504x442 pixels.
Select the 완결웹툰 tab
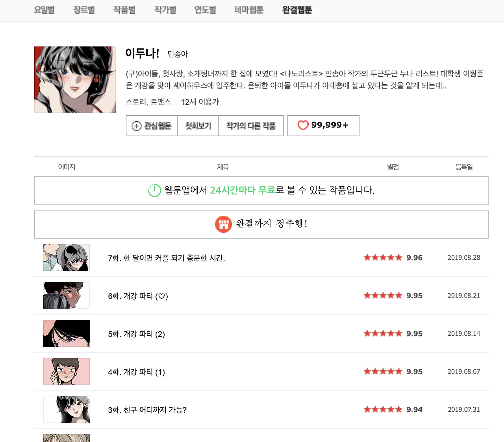pyautogui.click(x=297, y=10)
